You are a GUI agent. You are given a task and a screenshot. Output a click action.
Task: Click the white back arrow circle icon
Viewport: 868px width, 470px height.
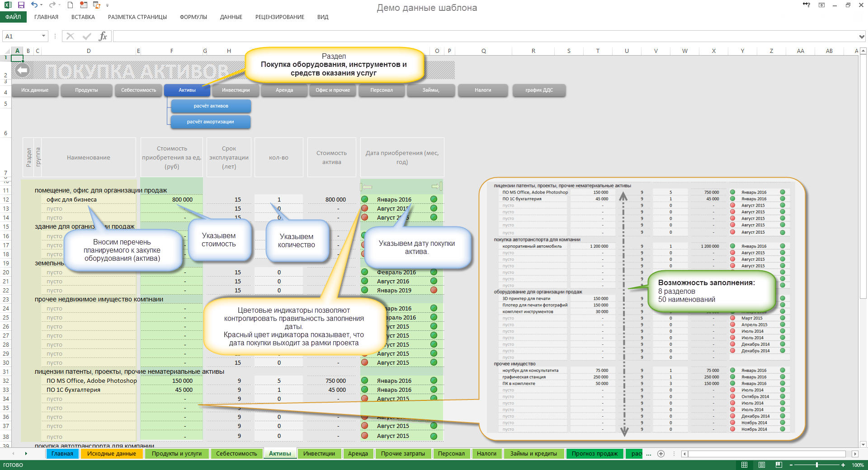(x=22, y=70)
